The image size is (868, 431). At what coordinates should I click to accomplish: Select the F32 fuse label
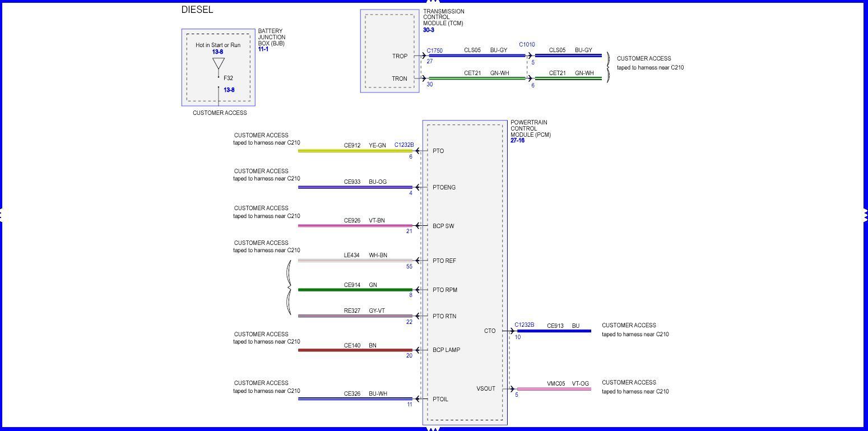[x=228, y=78]
